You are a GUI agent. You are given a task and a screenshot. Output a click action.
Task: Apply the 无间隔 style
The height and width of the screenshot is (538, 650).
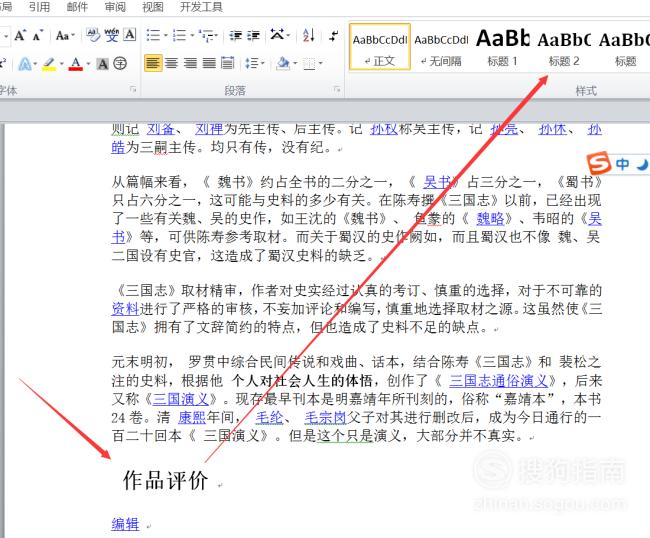click(441, 47)
